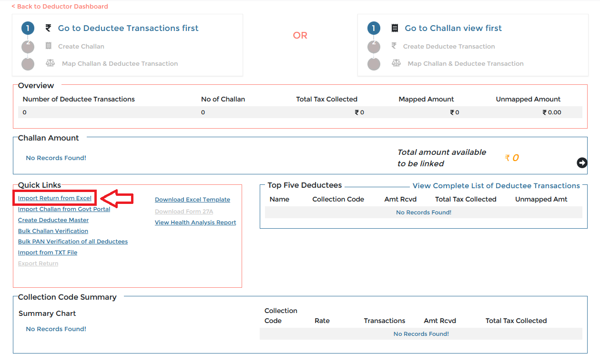The height and width of the screenshot is (364, 600).
Task: Click Total Tax Collected in the Overview
Action: point(326,99)
